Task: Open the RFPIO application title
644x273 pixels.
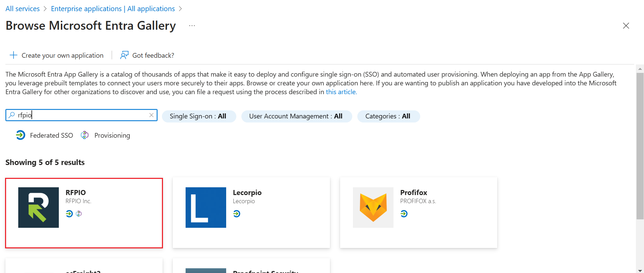Action: tap(76, 192)
